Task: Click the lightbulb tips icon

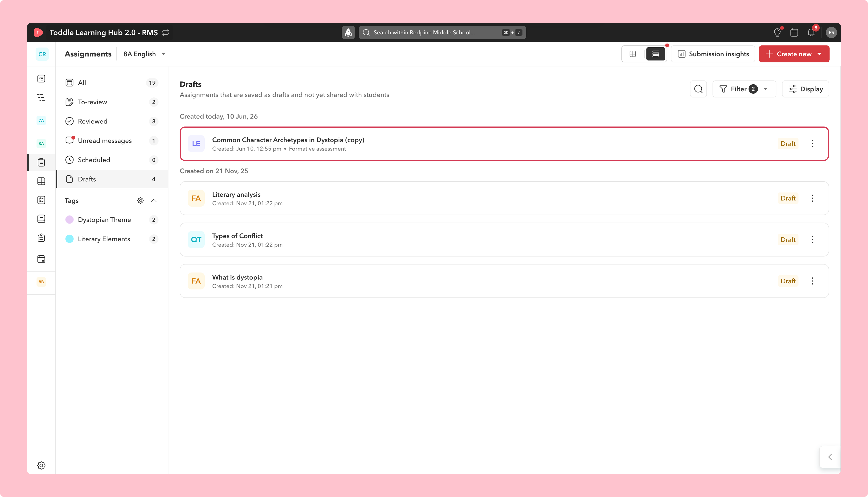Action: click(777, 32)
